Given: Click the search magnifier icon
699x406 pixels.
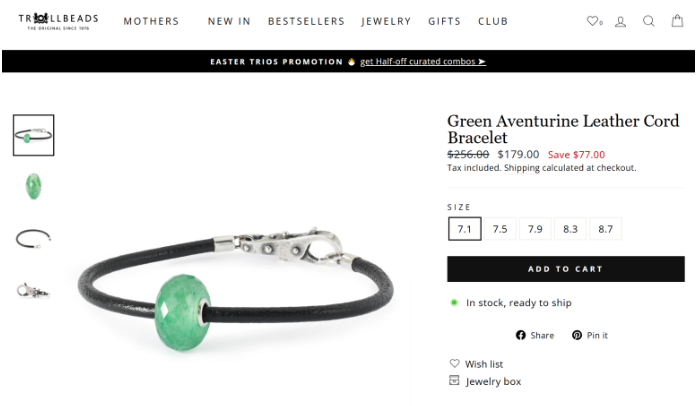Looking at the screenshot, I should (x=649, y=21).
